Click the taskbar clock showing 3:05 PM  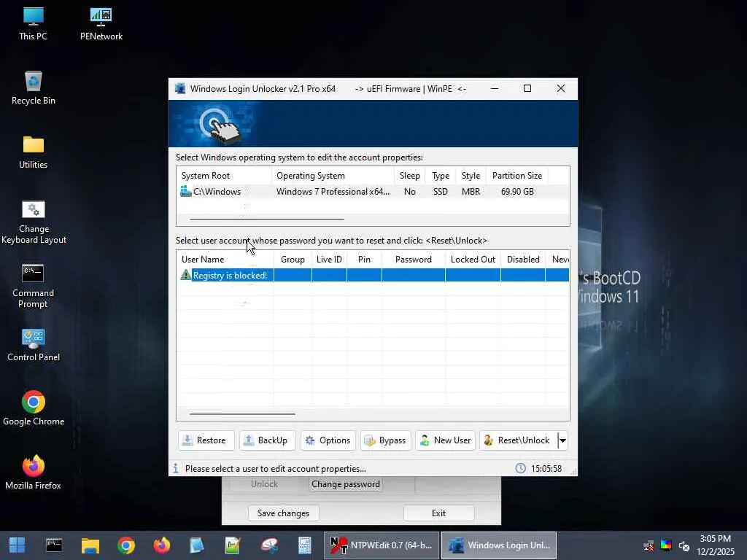pyautogui.click(x=715, y=545)
